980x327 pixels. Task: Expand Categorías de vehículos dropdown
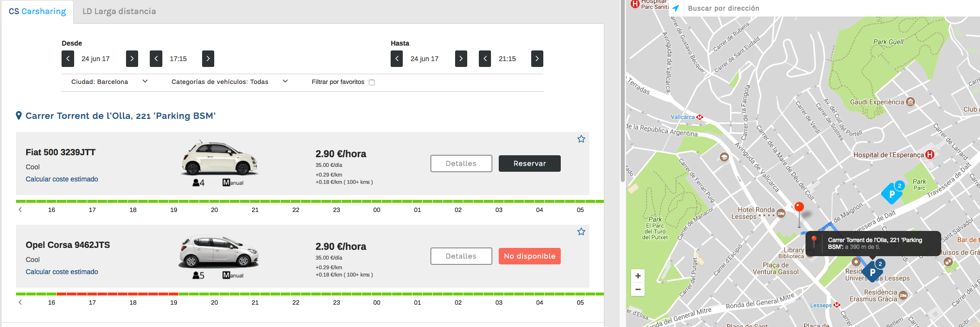pos(229,82)
